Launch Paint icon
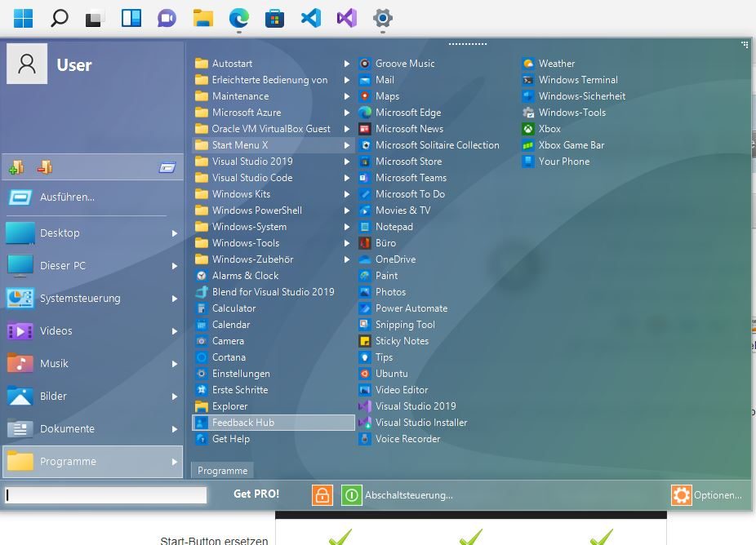 click(x=365, y=276)
